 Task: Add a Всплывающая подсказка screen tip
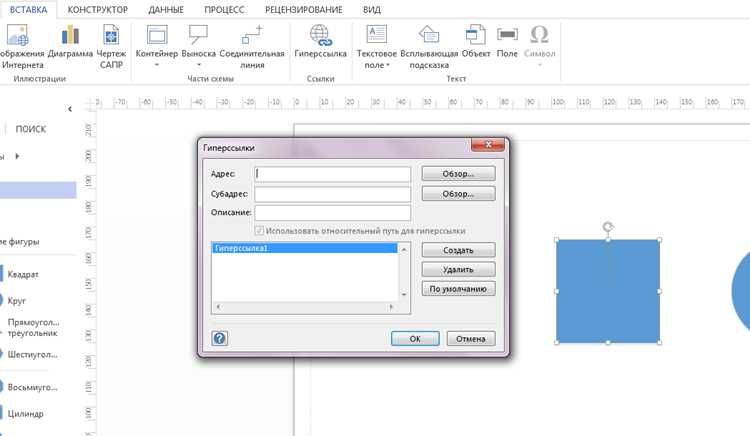429,46
